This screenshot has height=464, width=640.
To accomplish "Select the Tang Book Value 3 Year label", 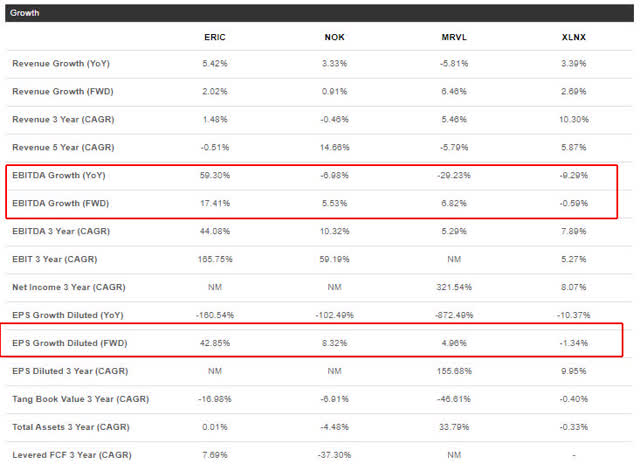I will click(80, 399).
